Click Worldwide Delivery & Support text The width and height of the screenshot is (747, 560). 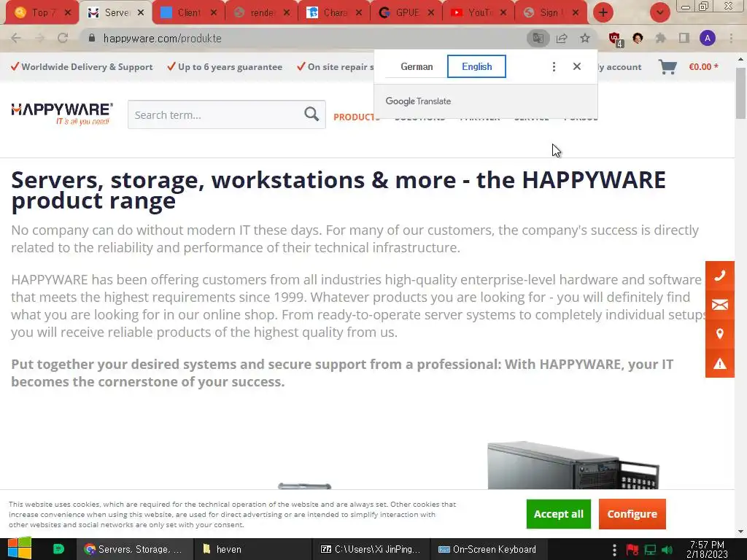[x=87, y=67]
